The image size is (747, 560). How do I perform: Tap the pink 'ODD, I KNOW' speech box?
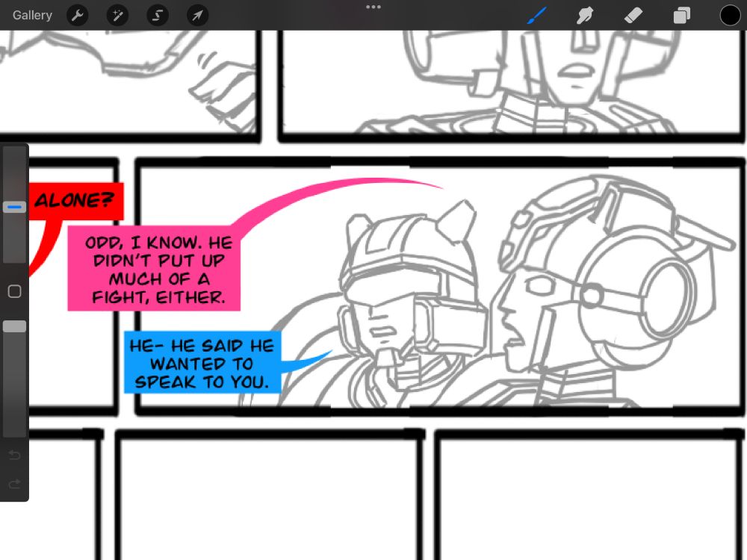tap(154, 269)
